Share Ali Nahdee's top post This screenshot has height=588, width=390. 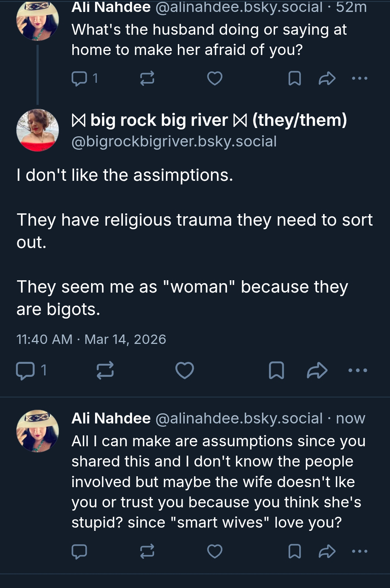[327, 78]
